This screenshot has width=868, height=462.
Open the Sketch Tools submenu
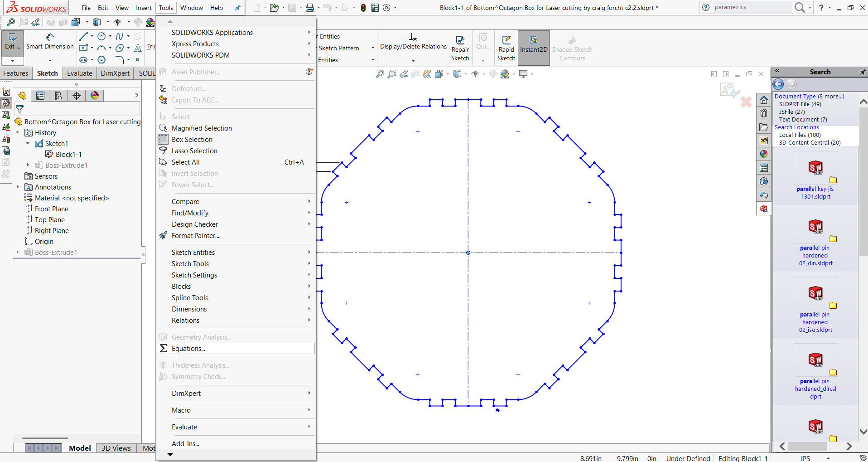pyautogui.click(x=236, y=264)
